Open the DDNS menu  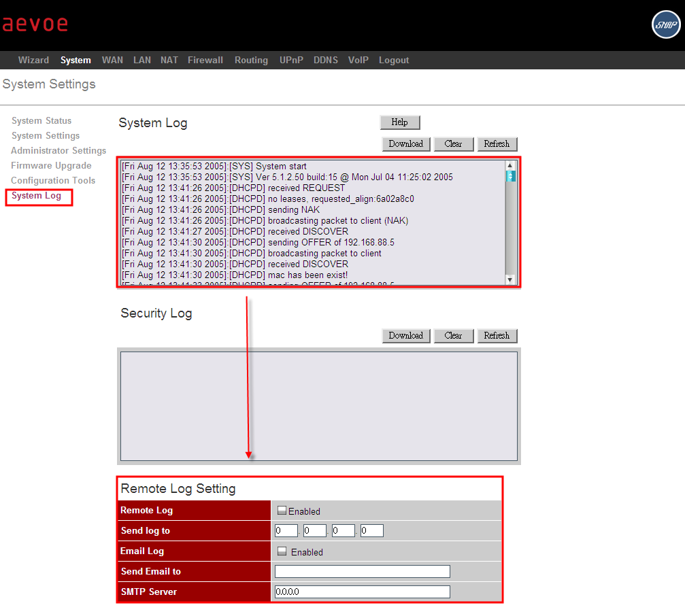point(325,60)
